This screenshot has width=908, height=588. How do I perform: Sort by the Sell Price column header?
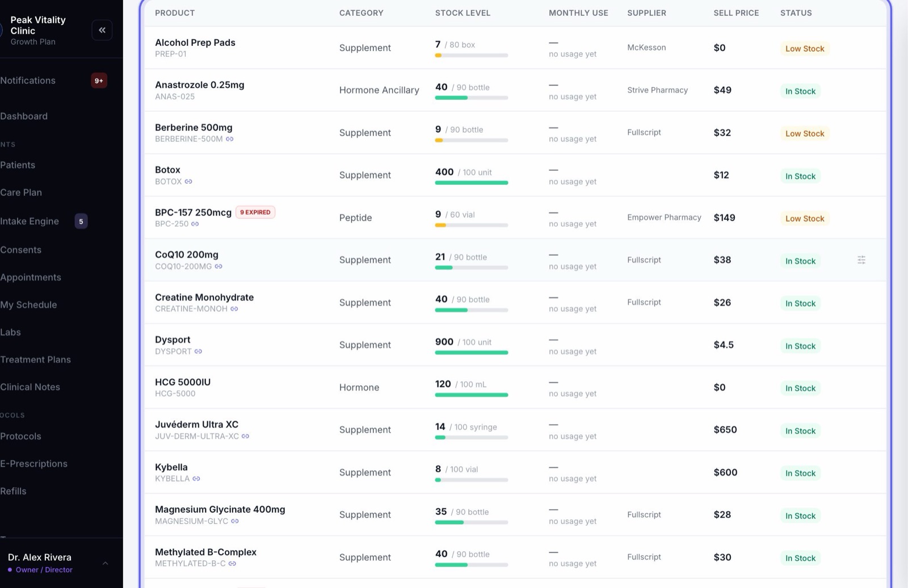736,13
